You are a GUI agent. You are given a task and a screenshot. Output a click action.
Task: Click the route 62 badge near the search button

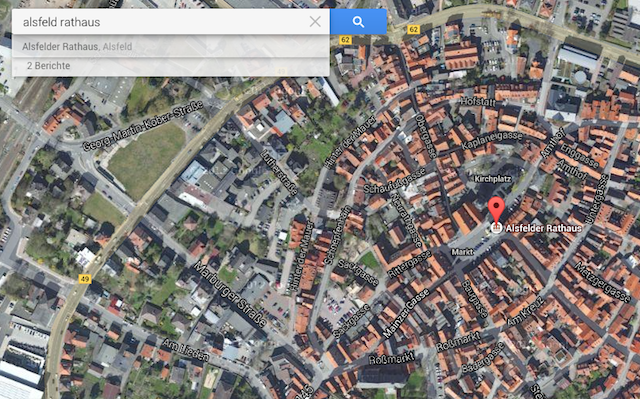coord(345,40)
